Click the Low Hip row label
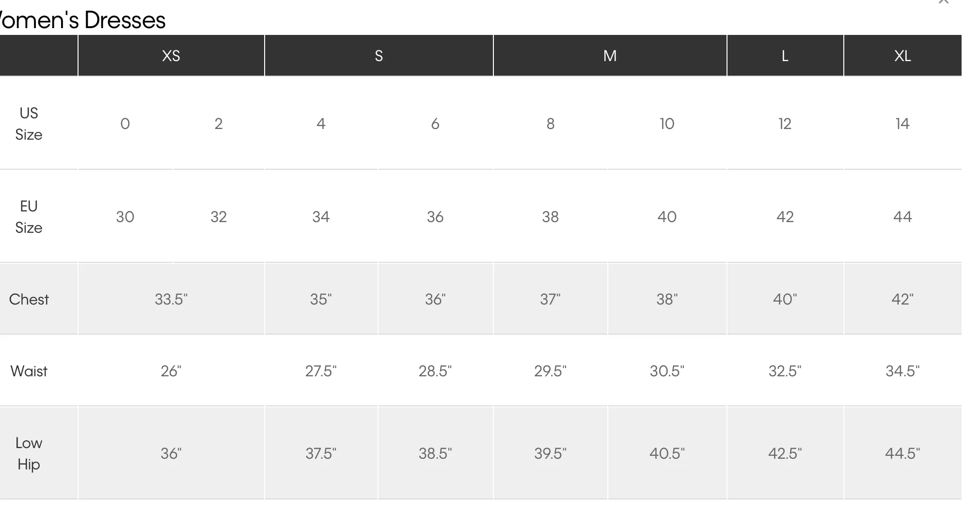 point(29,453)
